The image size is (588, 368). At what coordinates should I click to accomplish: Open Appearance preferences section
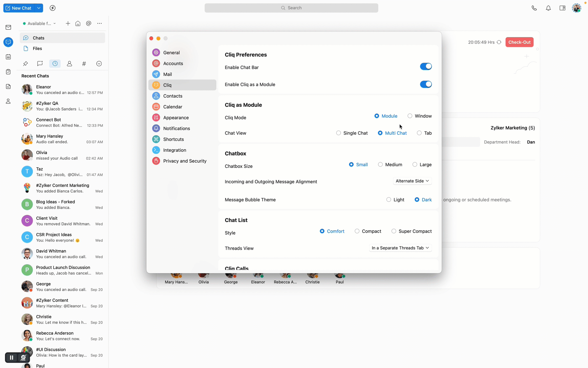(x=182, y=118)
